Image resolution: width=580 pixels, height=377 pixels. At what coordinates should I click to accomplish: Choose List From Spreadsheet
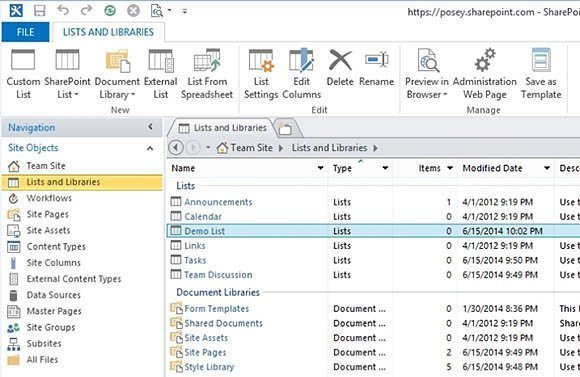[x=207, y=74]
